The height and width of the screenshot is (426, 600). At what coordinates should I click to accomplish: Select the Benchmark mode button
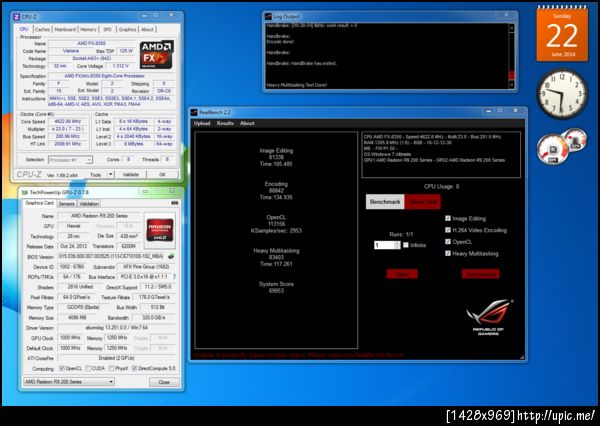385,202
